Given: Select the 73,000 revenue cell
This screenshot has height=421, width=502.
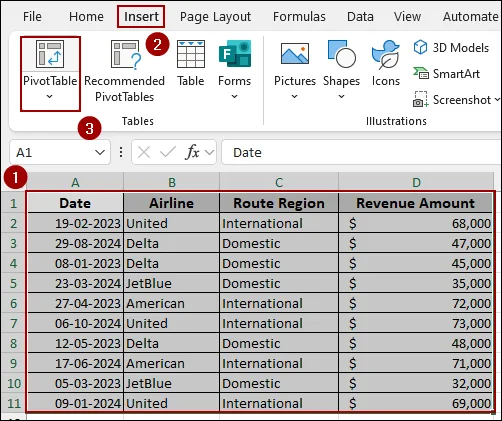Looking at the screenshot, I should (x=416, y=323).
